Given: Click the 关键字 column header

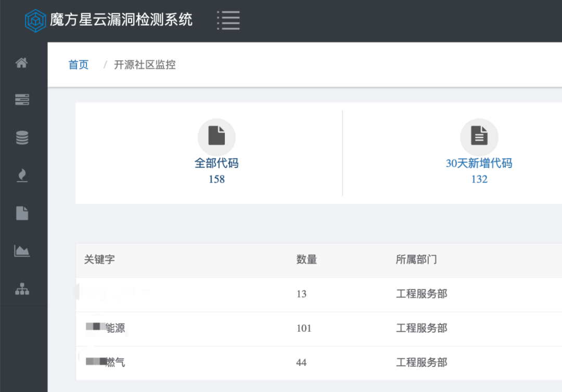Looking at the screenshot, I should tap(97, 259).
